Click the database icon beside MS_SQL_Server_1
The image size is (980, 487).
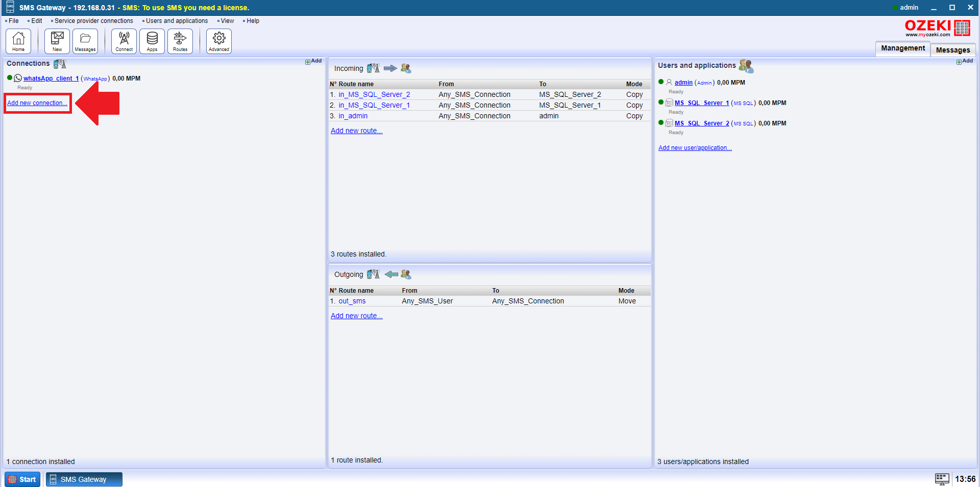(669, 102)
